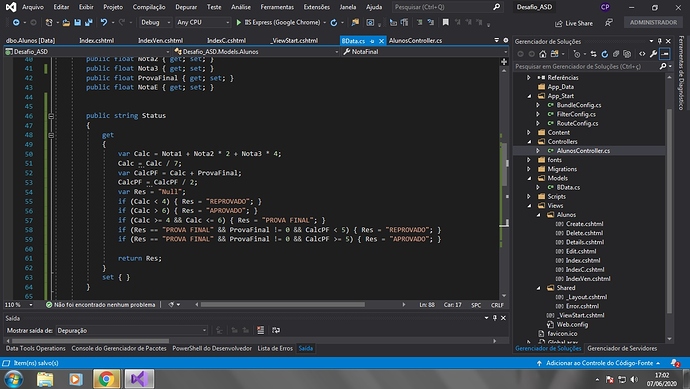Click the refresh icon in Solution Explorer
Image resolution: width=690 pixels, height=389 pixels.
(604, 54)
